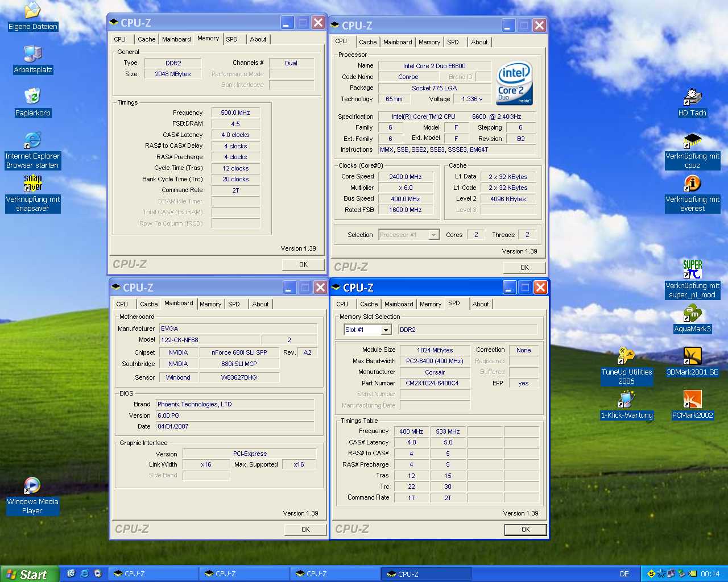Open the Everest shortcut icon
The width and height of the screenshot is (728, 582).
pos(692,184)
